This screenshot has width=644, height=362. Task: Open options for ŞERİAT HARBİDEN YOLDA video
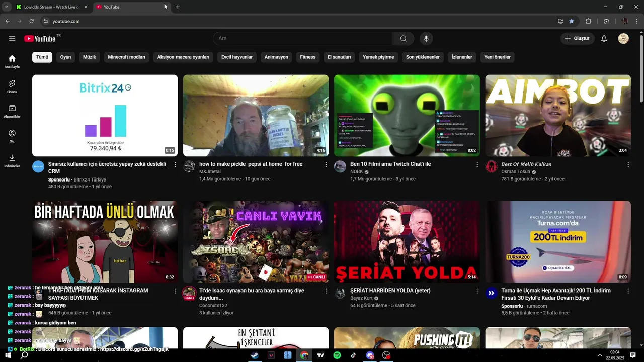point(477,291)
